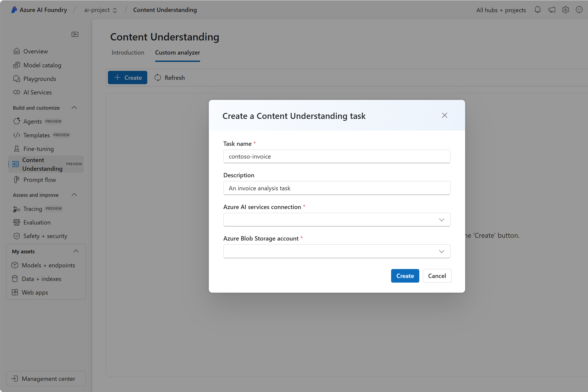Open the Azure AI services connection dropdown
The image size is (588, 392).
[x=337, y=220]
